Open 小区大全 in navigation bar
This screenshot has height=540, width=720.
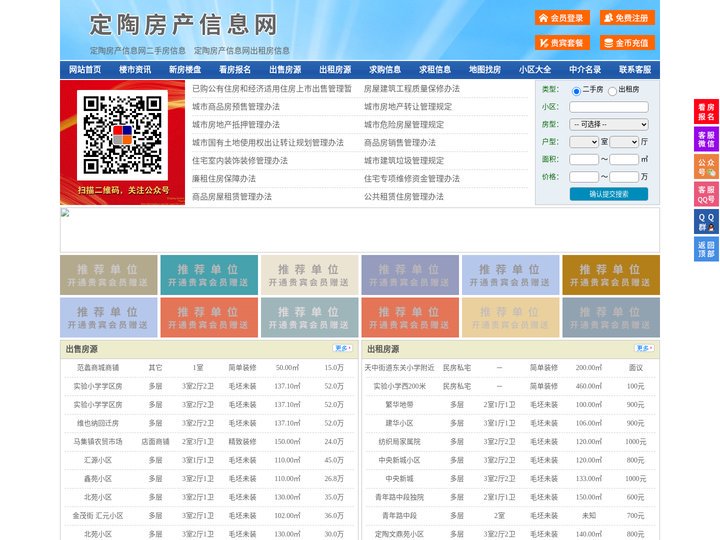tap(535, 70)
